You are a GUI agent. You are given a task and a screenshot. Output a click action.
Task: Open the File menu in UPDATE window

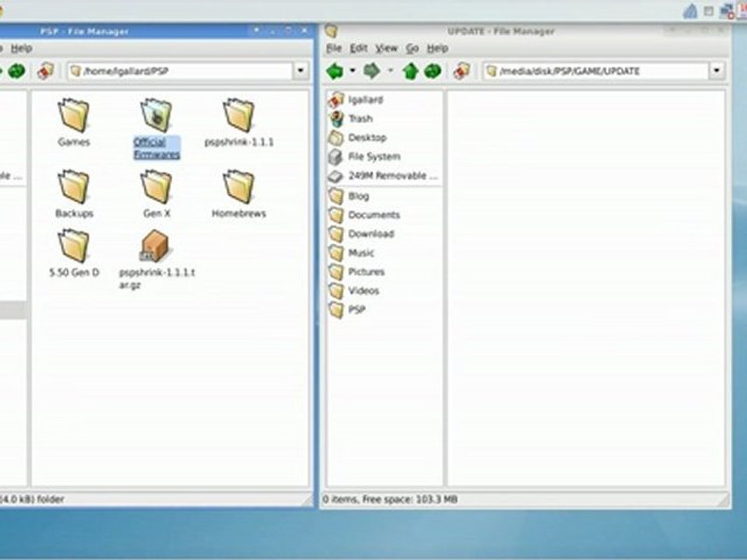[334, 48]
